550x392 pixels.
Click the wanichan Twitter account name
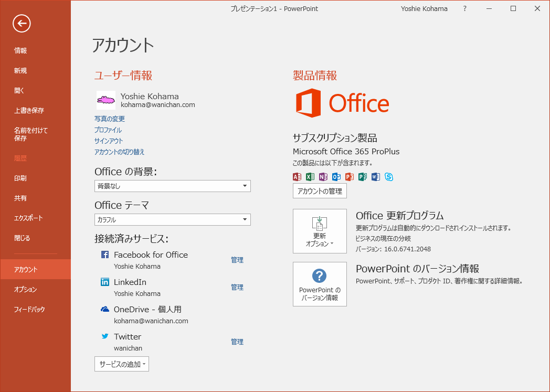(x=128, y=348)
